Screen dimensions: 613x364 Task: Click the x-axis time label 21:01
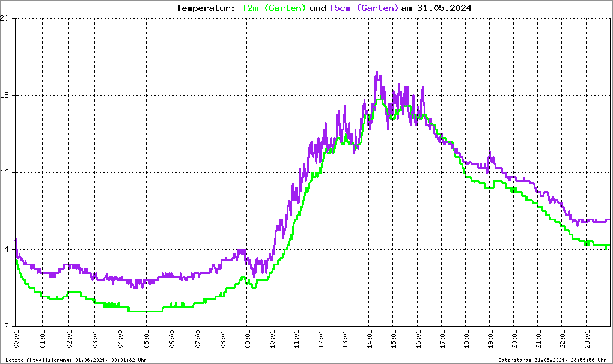pyautogui.click(x=538, y=339)
